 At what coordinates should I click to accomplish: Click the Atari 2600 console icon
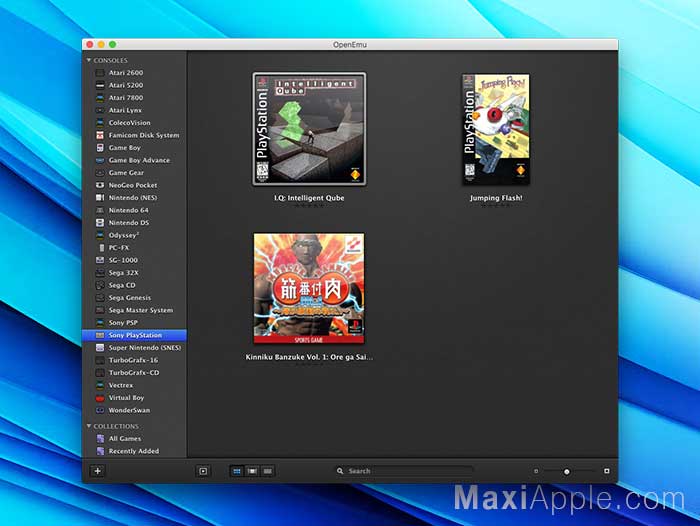[100, 73]
